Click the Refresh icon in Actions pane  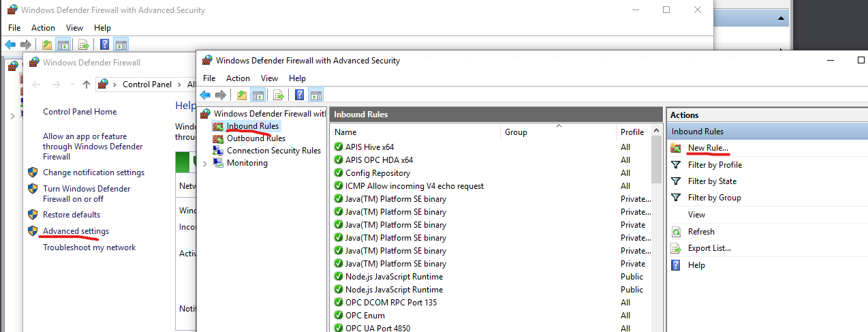click(x=676, y=232)
